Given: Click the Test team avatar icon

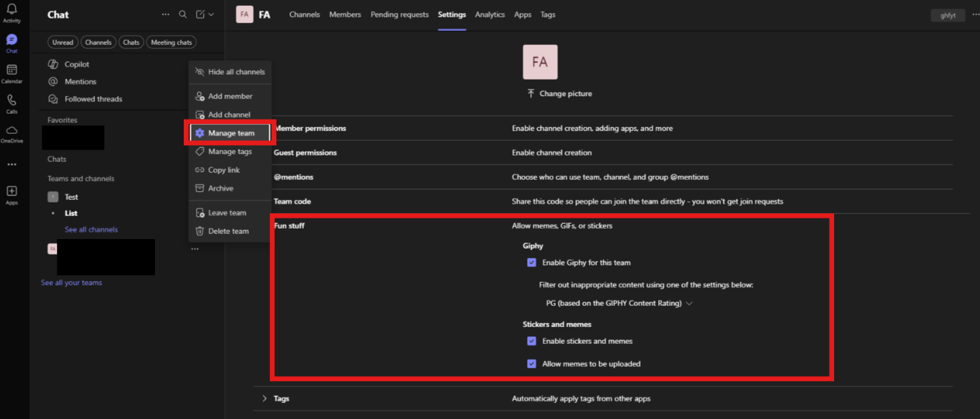Looking at the screenshot, I should [x=53, y=197].
